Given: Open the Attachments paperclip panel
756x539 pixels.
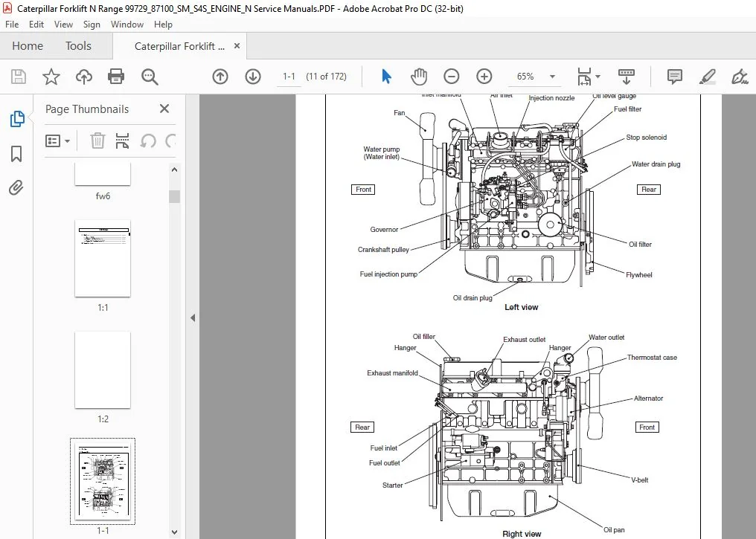Looking at the screenshot, I should click(16, 187).
